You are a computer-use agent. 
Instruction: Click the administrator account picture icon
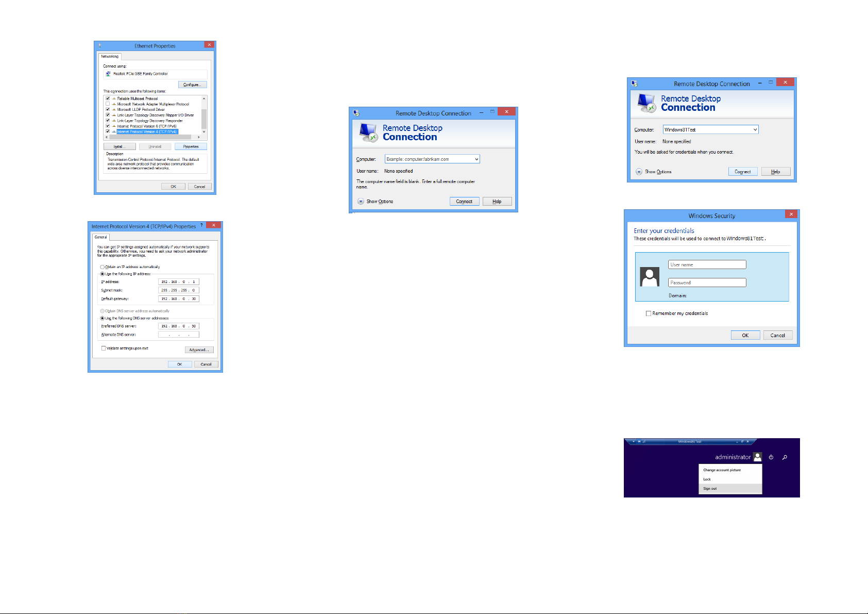pyautogui.click(x=757, y=457)
